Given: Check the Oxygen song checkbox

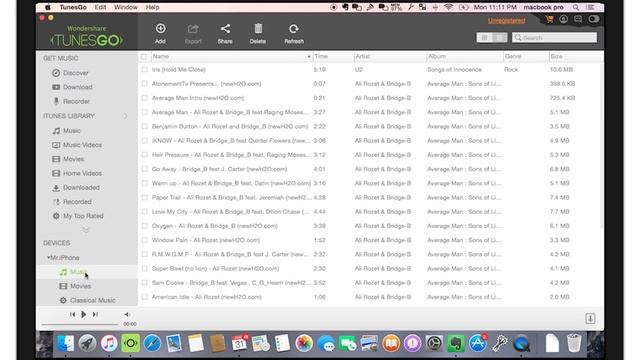Looking at the screenshot, I should click(x=144, y=226).
